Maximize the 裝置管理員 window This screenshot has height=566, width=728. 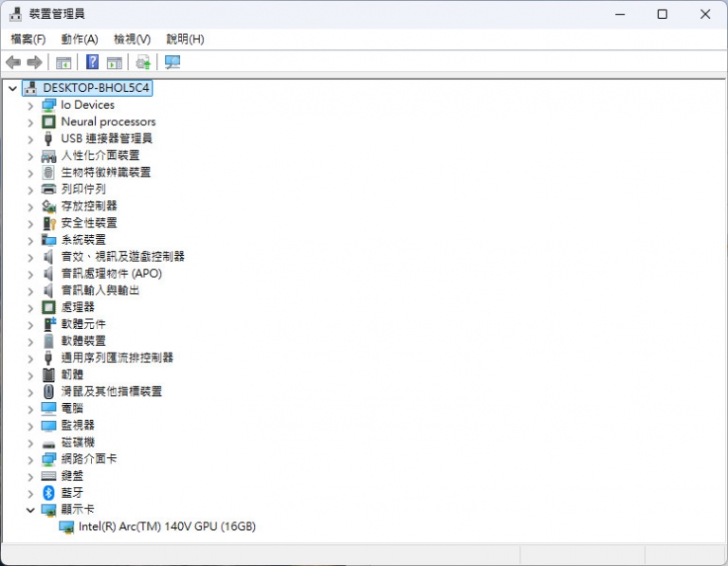(x=663, y=14)
